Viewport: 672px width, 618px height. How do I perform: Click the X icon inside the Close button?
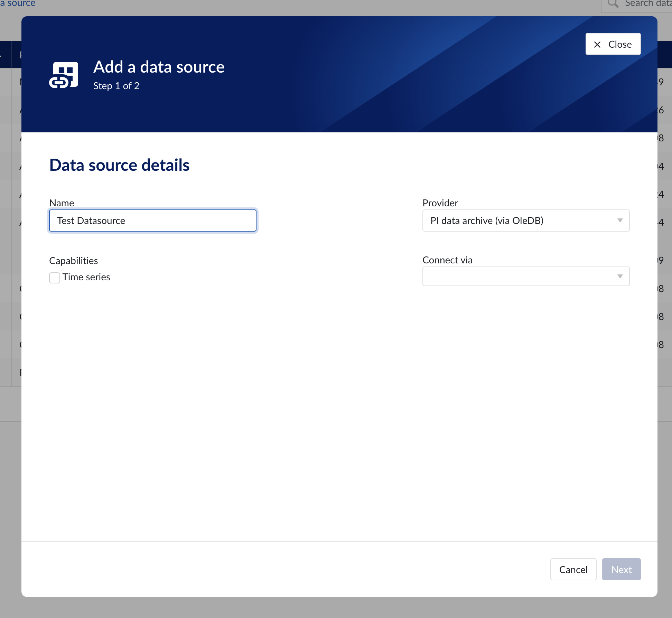(597, 44)
